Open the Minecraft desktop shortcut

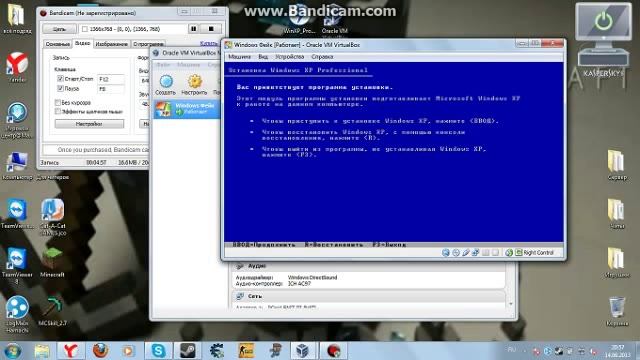tap(52, 262)
